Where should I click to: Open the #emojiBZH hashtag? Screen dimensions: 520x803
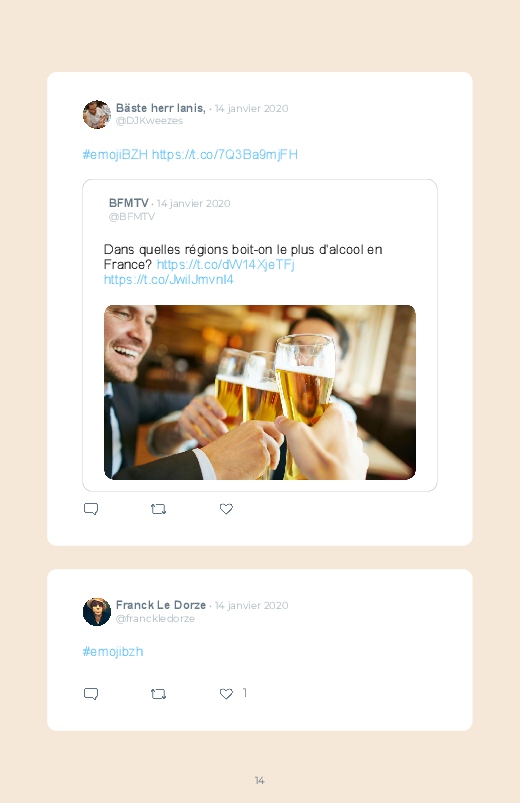click(x=115, y=154)
